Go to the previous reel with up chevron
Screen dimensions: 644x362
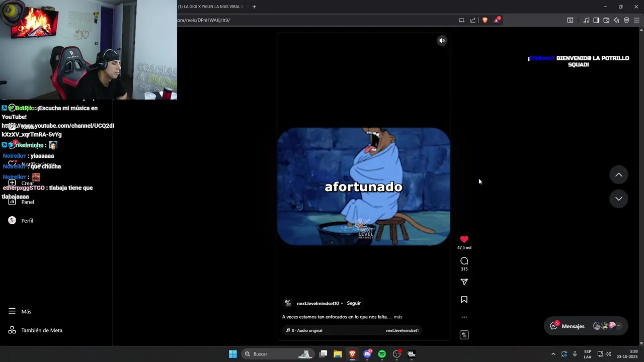619,174
